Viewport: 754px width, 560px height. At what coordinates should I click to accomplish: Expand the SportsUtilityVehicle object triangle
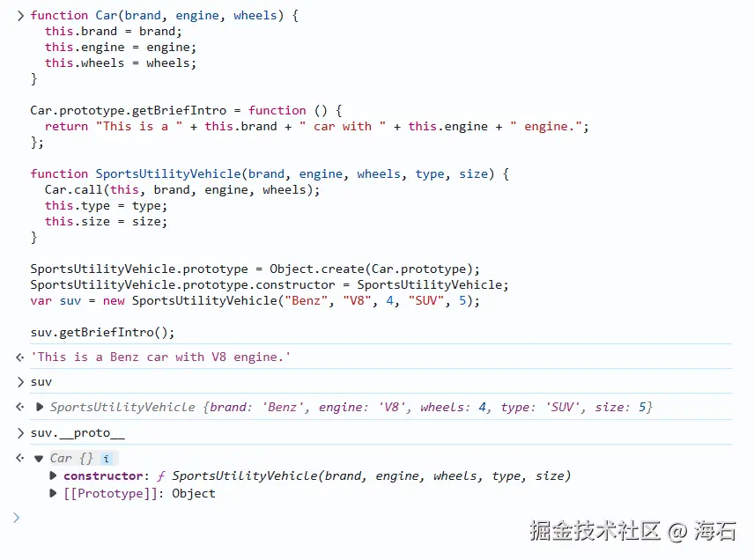[40, 407]
